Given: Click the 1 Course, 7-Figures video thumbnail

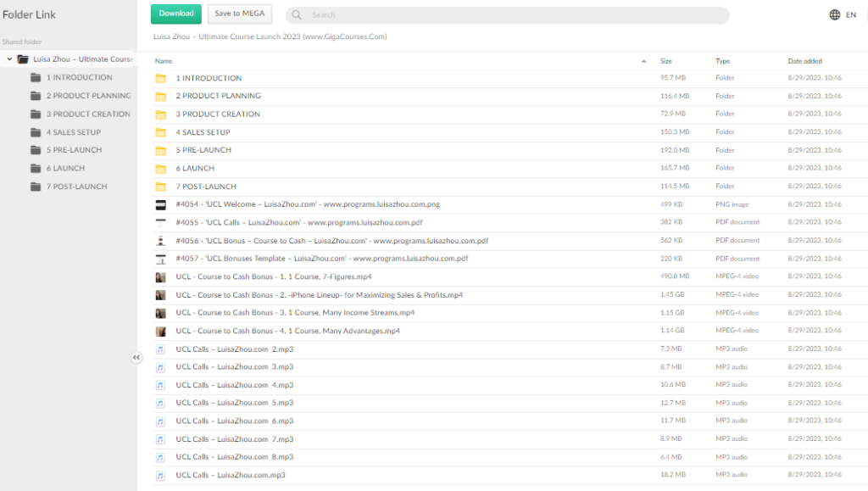Looking at the screenshot, I should pyautogui.click(x=160, y=277).
